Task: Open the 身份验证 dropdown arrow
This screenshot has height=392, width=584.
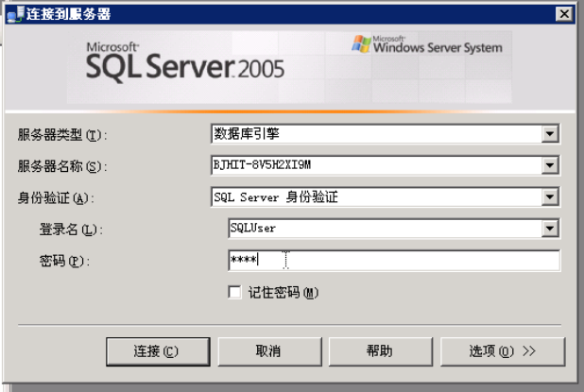Action: [550, 196]
